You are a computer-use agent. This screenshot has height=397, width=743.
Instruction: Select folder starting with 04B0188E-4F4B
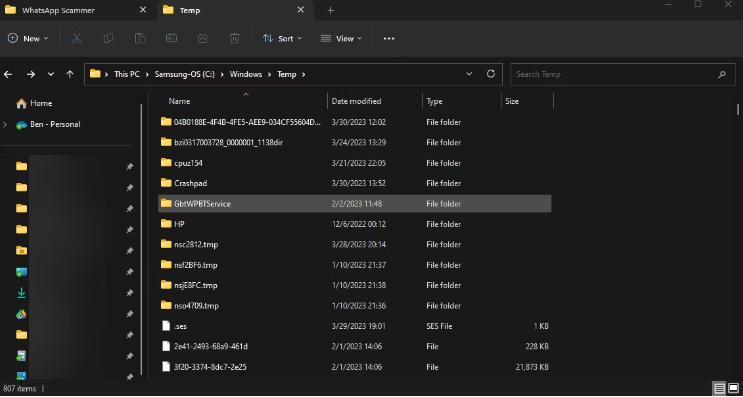tap(354, 122)
